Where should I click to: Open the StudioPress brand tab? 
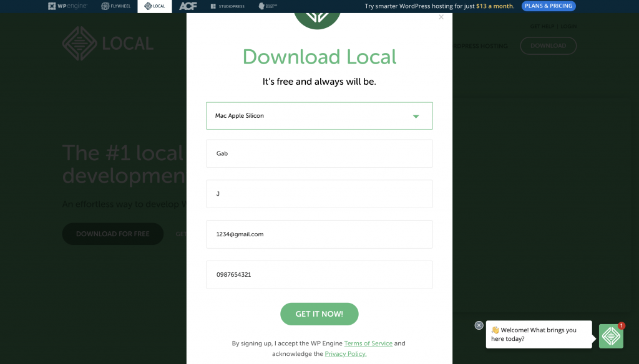pyautogui.click(x=227, y=6)
